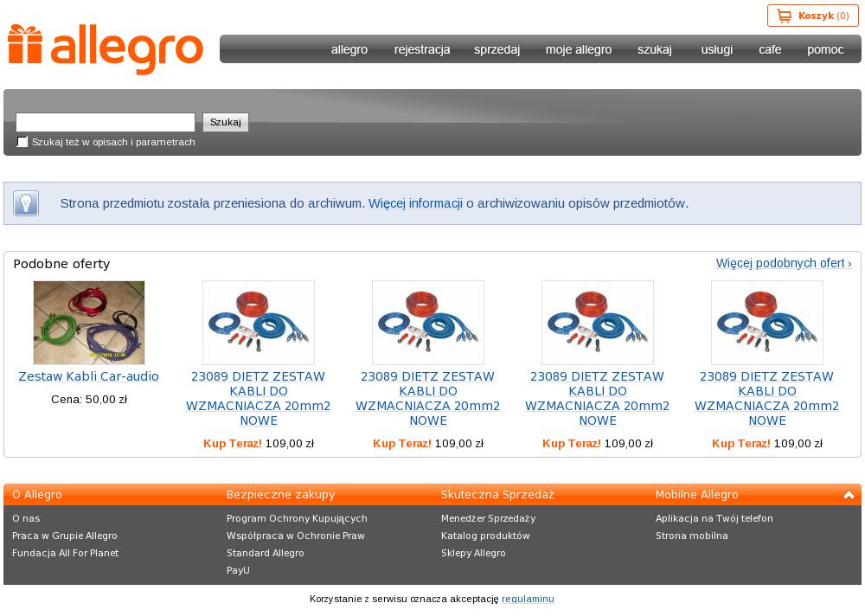Open the allegro menu item

click(349, 49)
